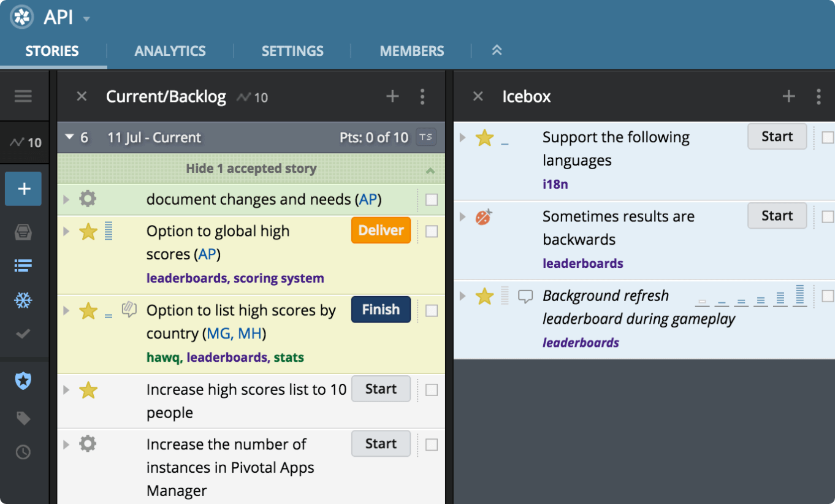The width and height of the screenshot is (835, 504).
Task: Open the API project dropdown arrow
Action: coord(86,19)
